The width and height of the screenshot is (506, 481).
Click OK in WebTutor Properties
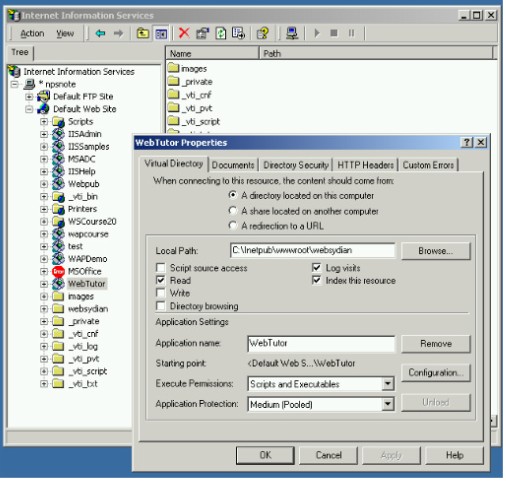(265, 455)
